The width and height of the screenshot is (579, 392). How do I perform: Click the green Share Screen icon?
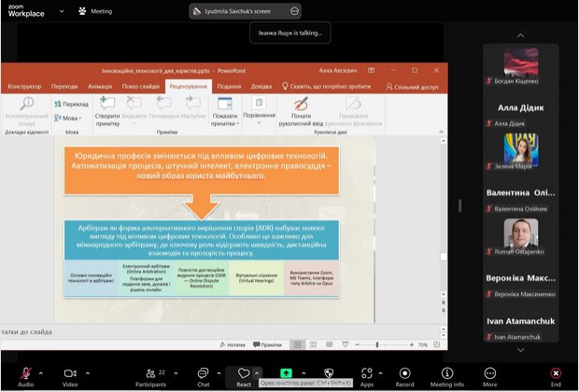(x=286, y=373)
